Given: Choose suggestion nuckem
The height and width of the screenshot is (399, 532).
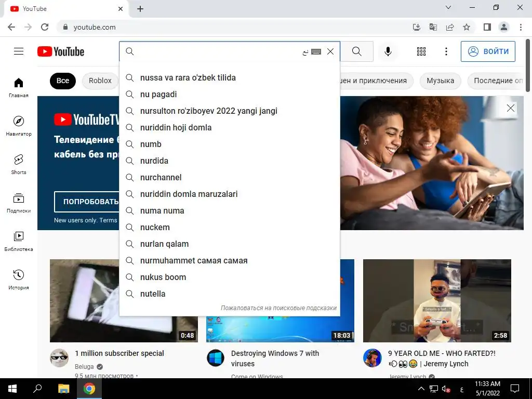Looking at the screenshot, I should 229,228.
